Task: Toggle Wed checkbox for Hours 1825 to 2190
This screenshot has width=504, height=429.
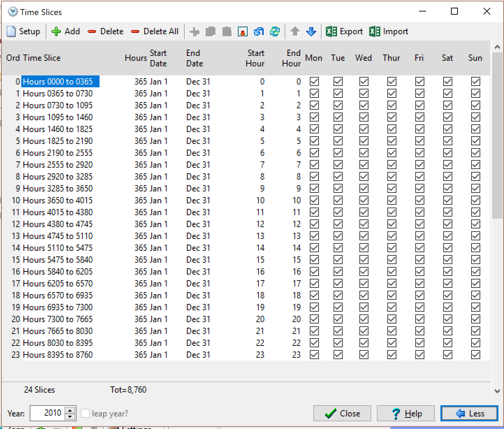Action: [x=364, y=141]
